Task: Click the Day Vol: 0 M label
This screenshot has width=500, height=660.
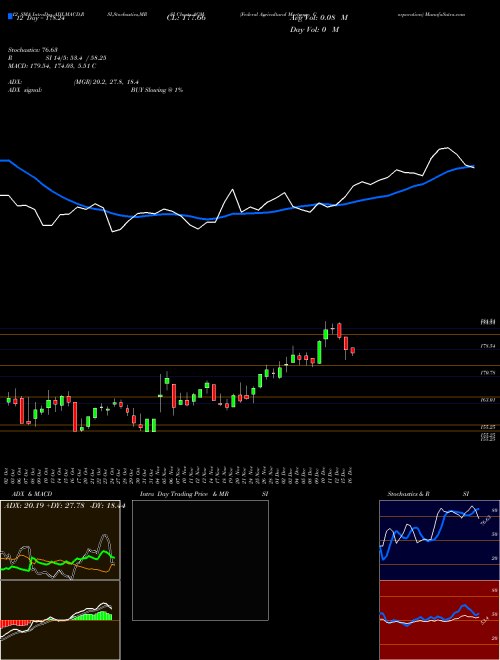Action: (x=314, y=30)
